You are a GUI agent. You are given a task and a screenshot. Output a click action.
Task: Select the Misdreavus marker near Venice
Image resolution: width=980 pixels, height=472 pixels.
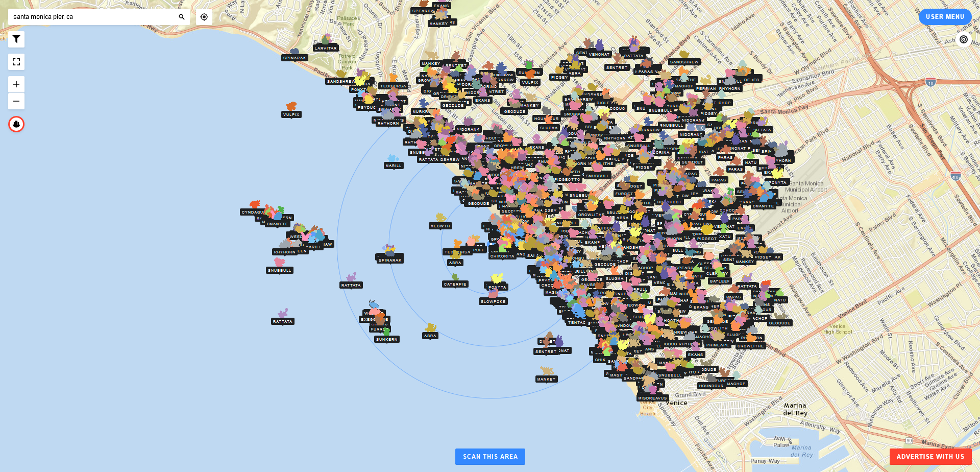tap(652, 394)
